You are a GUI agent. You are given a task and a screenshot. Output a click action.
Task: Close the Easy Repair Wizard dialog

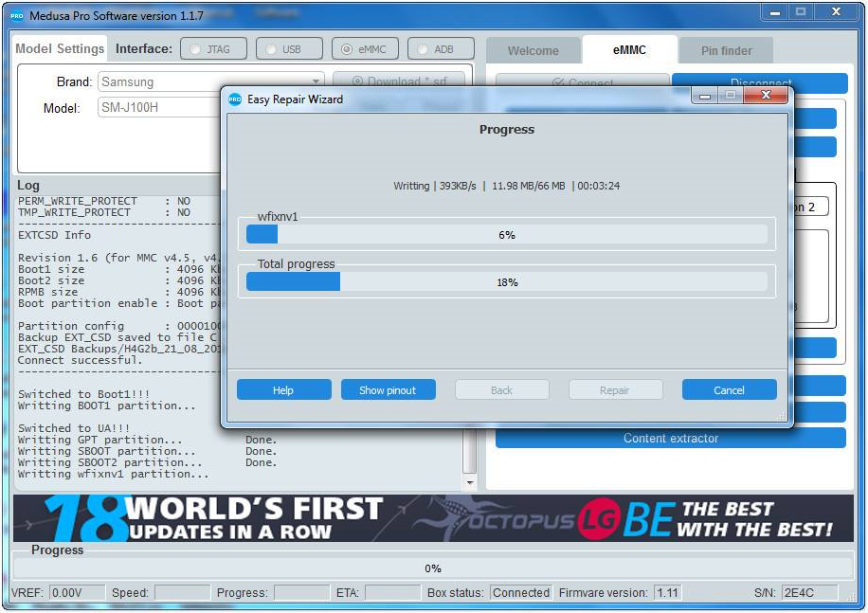(766, 95)
